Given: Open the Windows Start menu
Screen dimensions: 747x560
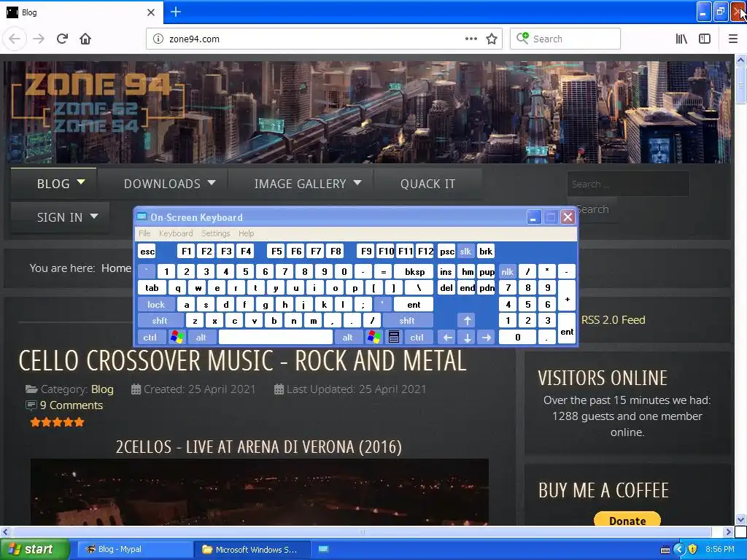Looking at the screenshot, I should tap(34, 549).
